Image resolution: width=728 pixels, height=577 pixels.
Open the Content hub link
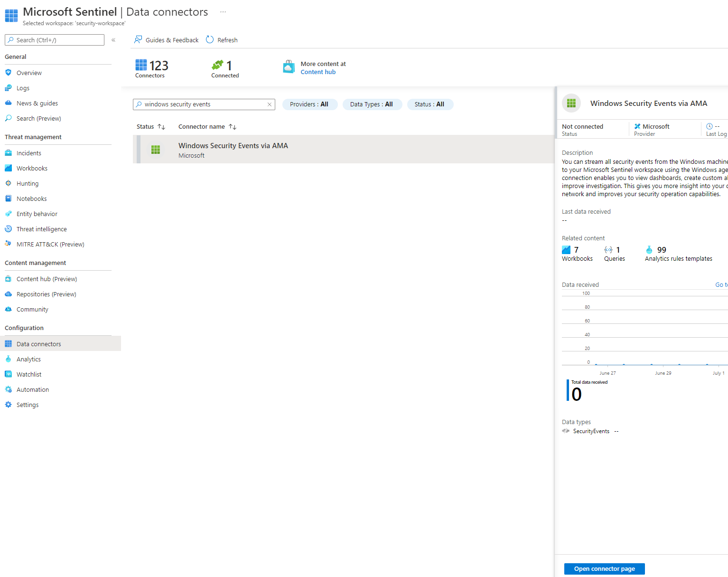[x=318, y=72]
